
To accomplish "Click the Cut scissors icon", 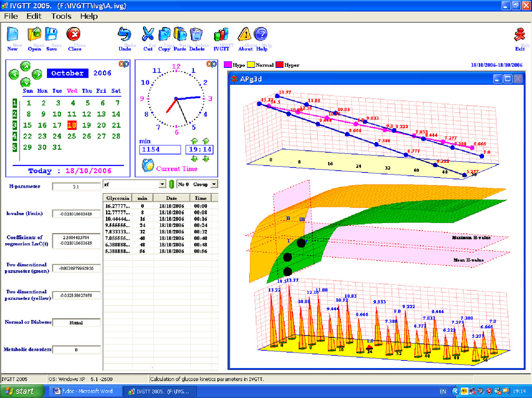I will (x=148, y=35).
